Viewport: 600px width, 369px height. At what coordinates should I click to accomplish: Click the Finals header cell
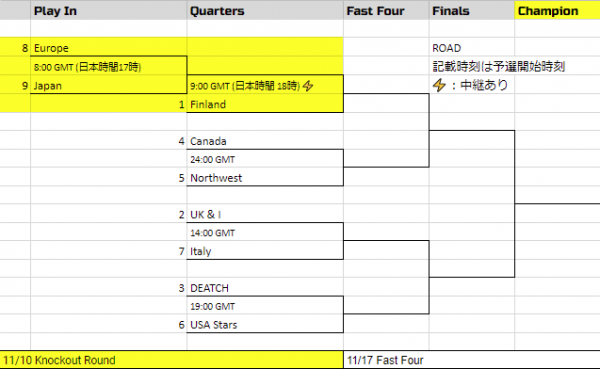click(x=472, y=10)
